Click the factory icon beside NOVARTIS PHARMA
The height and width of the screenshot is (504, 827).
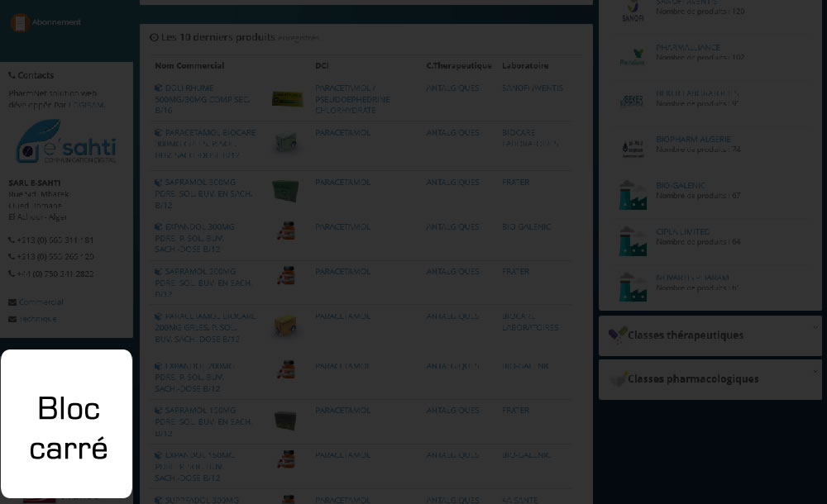coord(633,287)
